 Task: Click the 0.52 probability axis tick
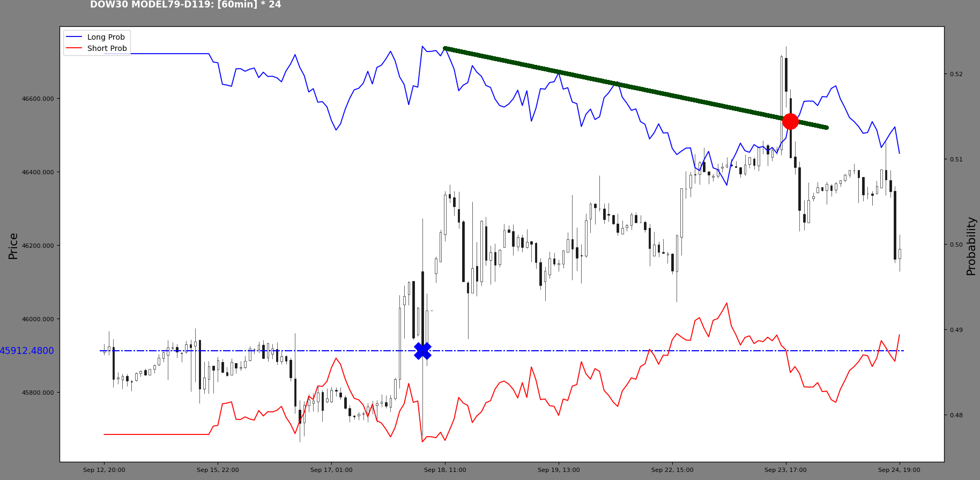tap(956, 74)
